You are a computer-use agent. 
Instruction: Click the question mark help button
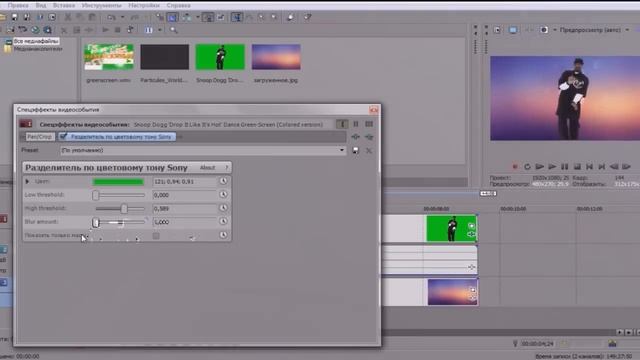227,168
